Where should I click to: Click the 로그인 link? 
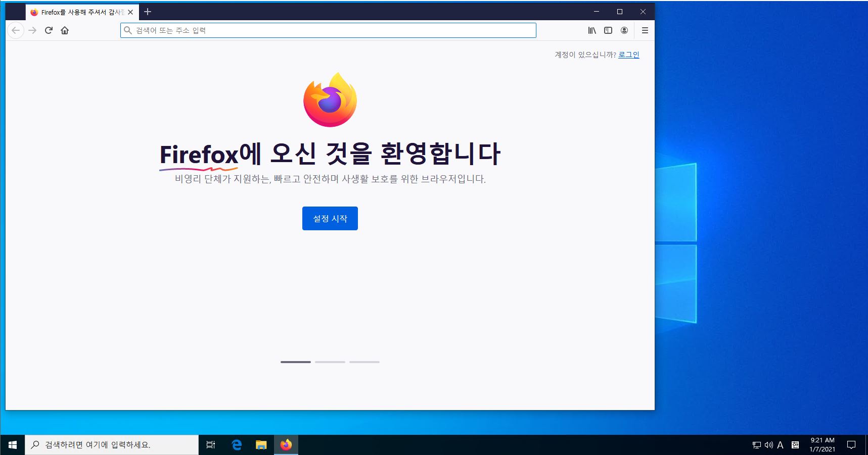click(x=629, y=55)
